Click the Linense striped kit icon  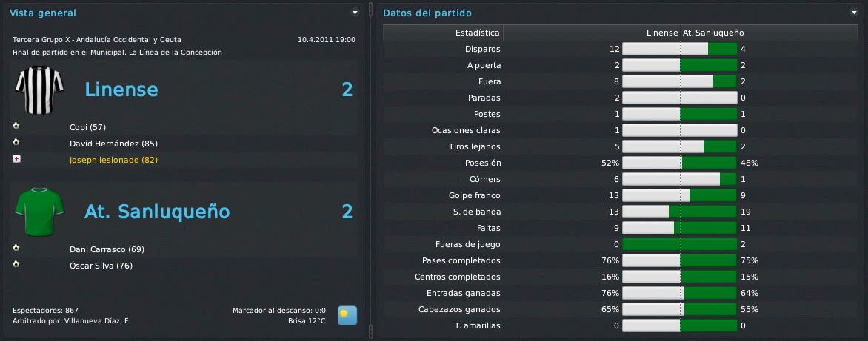tap(39, 90)
